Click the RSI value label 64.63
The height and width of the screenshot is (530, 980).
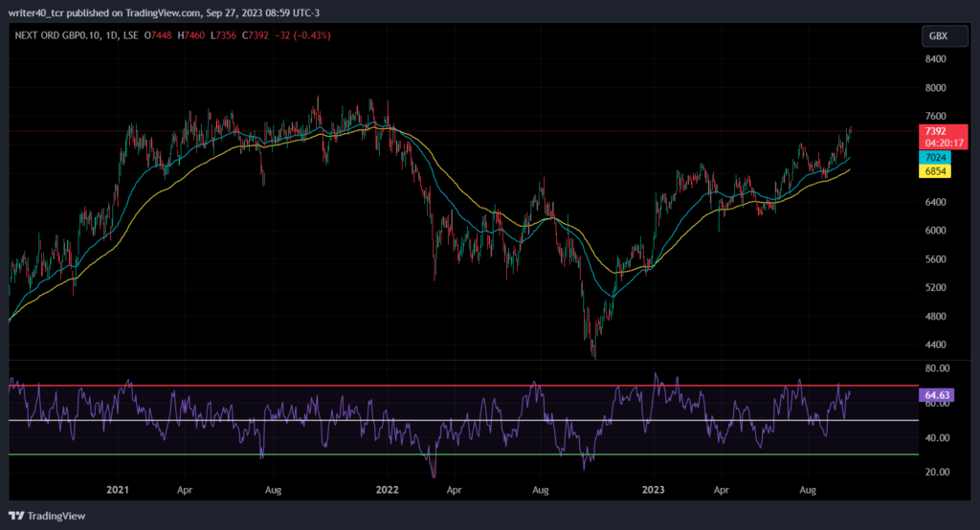click(936, 395)
